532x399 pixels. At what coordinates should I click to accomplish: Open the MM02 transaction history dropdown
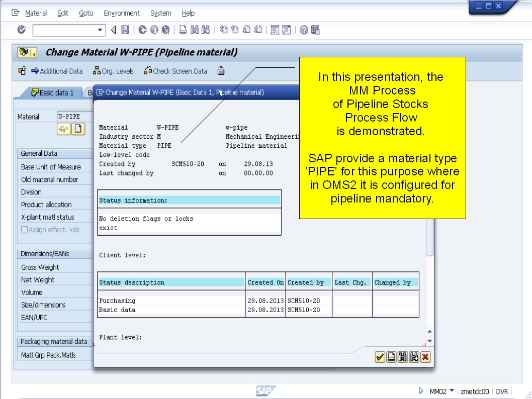tap(452, 391)
